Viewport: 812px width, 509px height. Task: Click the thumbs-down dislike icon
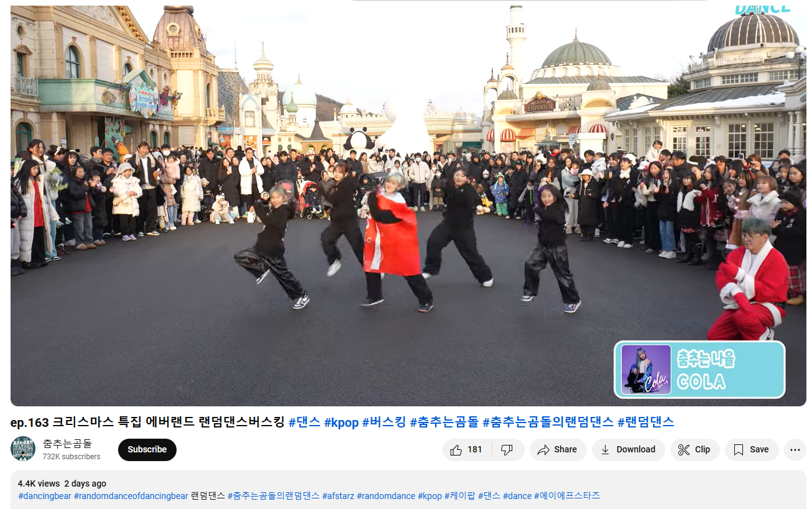(x=507, y=450)
